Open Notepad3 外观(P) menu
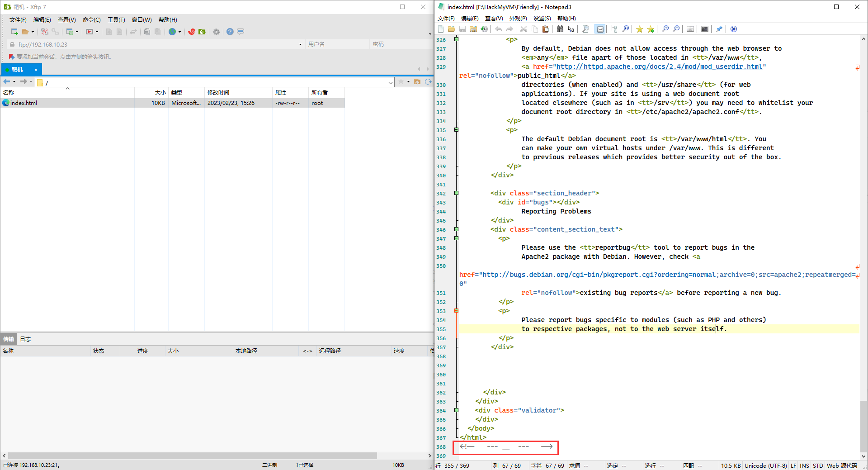Image resolution: width=868 pixels, height=470 pixels. pyautogui.click(x=518, y=19)
